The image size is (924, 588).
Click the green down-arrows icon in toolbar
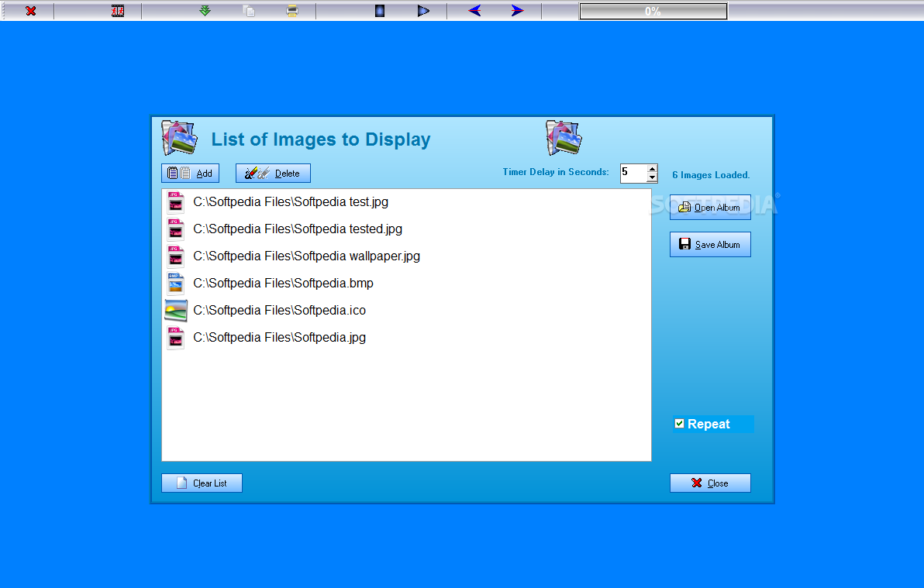coord(205,11)
